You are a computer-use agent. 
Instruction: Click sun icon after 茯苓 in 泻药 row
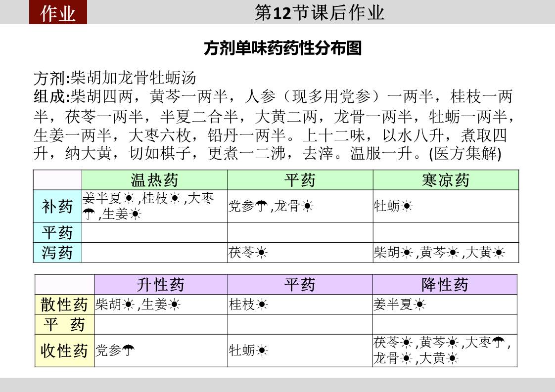tap(262, 253)
